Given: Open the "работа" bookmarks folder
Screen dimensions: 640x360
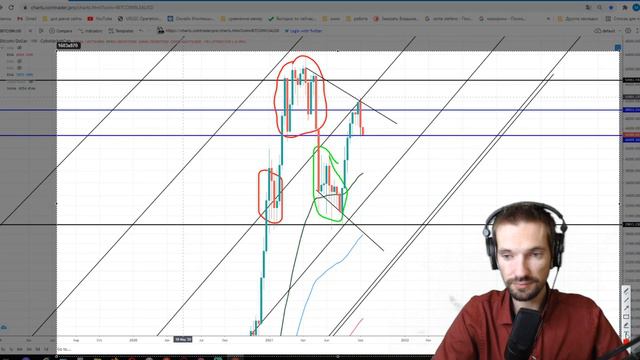Looking at the screenshot, I should pyautogui.click(x=357, y=19).
